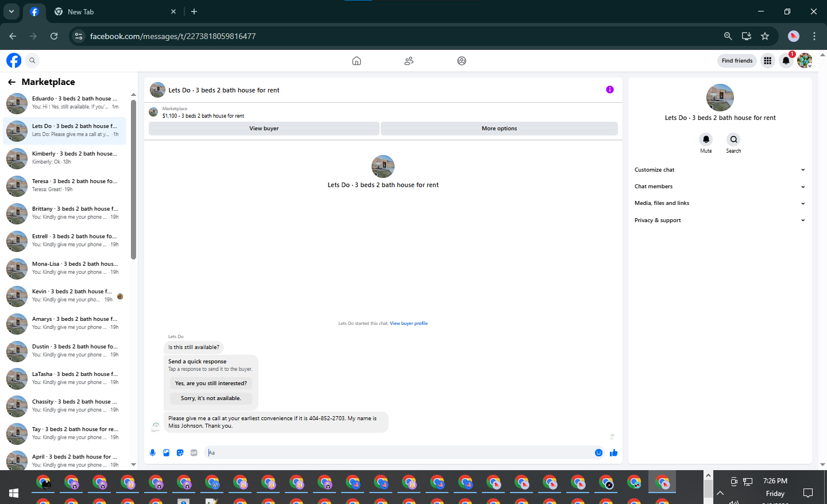The height and width of the screenshot is (504, 827).
Task: Click the back arrow beside Marketplace
Action: [x=11, y=82]
